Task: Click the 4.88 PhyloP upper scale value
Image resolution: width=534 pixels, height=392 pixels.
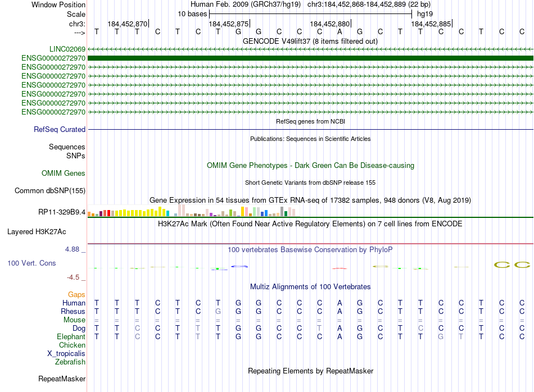Action: 72,249
